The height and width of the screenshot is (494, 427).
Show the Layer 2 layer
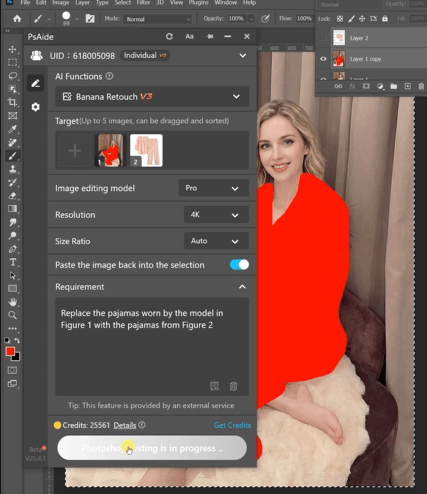[x=323, y=38]
